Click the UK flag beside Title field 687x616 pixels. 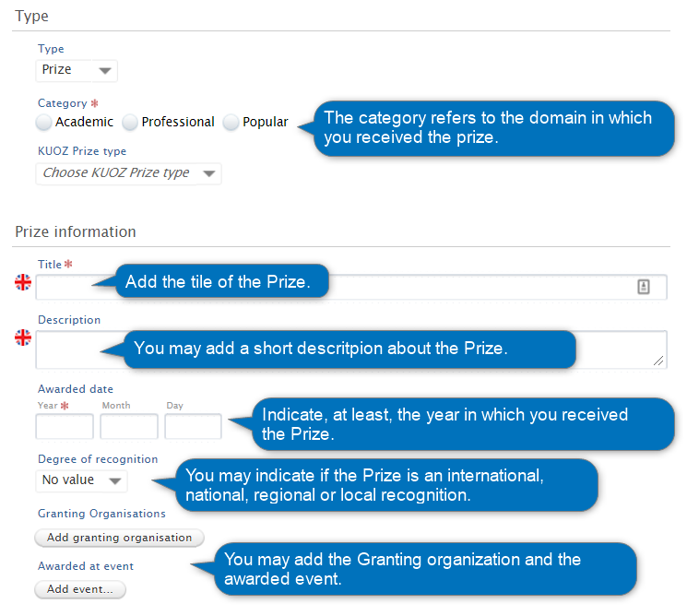[x=23, y=282]
